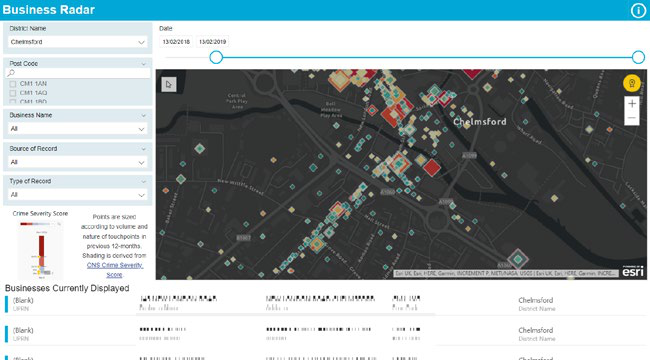The height and width of the screenshot is (360, 650).
Task: Click the large red diamond marker near A1099
Action: 432,168
